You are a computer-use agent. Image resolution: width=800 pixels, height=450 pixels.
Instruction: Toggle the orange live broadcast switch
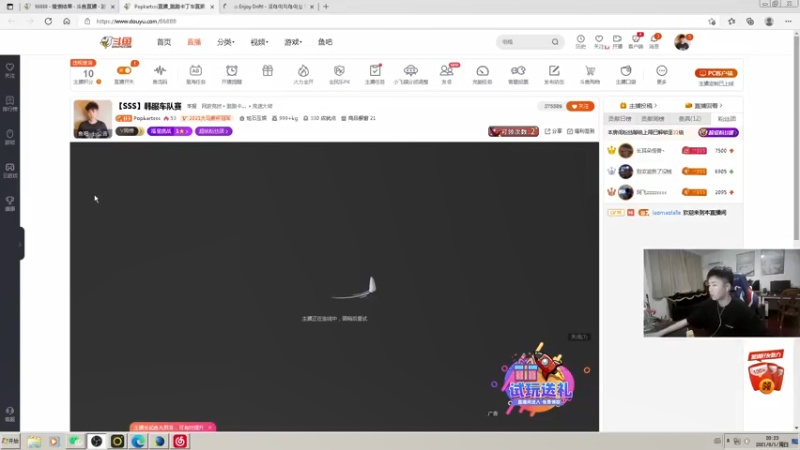(x=124, y=71)
